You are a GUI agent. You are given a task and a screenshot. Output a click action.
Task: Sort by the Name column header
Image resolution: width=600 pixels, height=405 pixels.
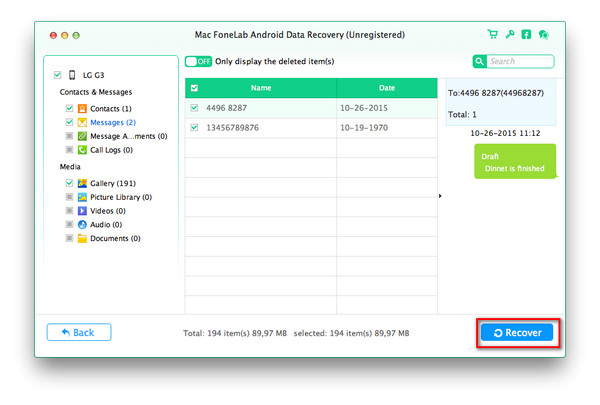(x=261, y=88)
